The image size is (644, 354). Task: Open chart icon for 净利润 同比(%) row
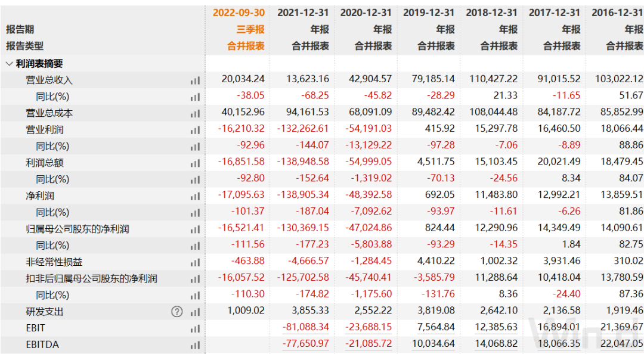click(195, 213)
